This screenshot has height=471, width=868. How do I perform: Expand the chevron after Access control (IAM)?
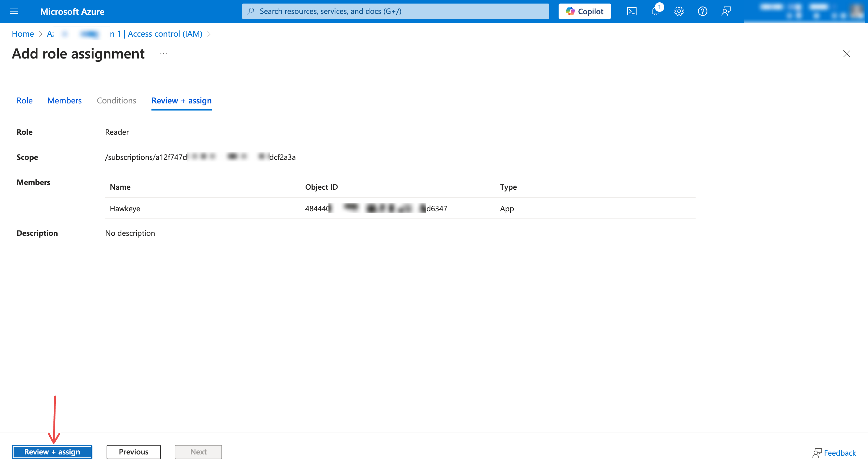click(x=209, y=34)
